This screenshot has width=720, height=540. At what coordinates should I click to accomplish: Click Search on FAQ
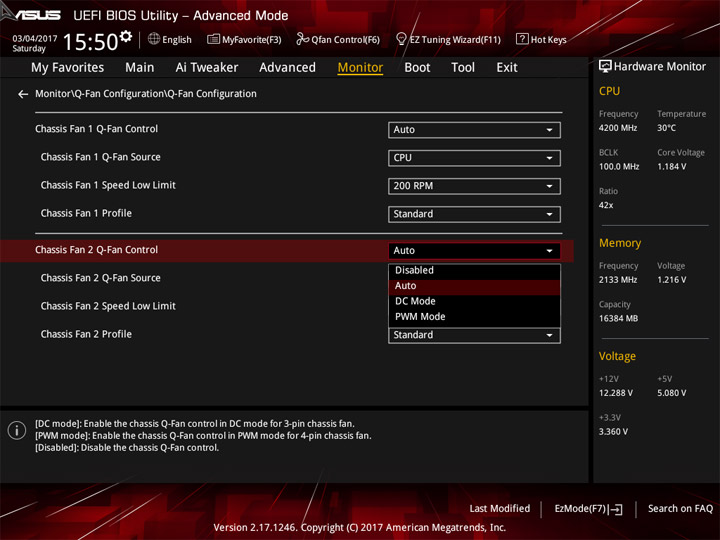(681, 509)
